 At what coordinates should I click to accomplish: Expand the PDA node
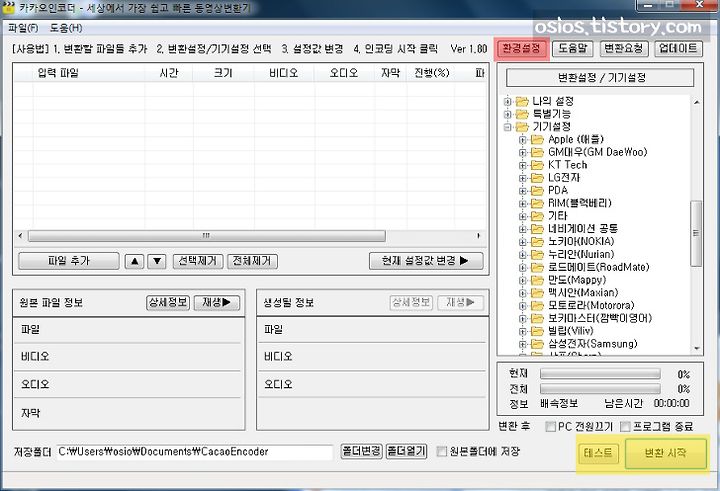(x=523, y=191)
